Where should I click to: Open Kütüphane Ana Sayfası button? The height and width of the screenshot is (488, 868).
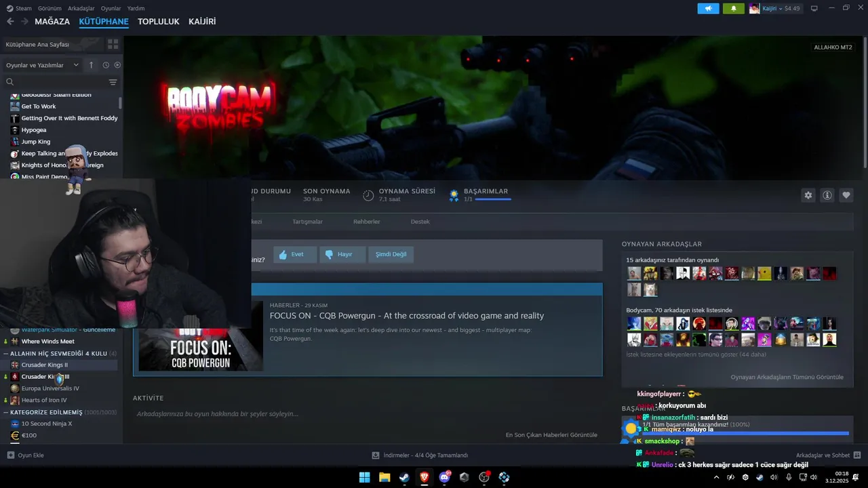53,44
